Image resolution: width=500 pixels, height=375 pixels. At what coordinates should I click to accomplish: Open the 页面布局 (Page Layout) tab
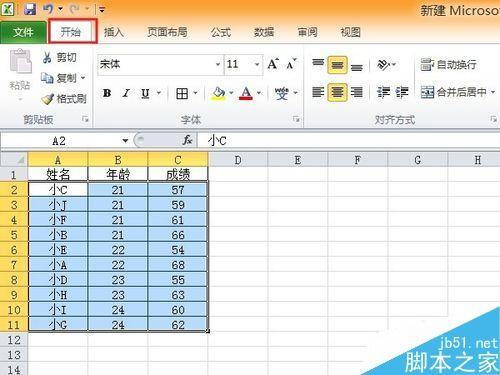click(x=167, y=32)
